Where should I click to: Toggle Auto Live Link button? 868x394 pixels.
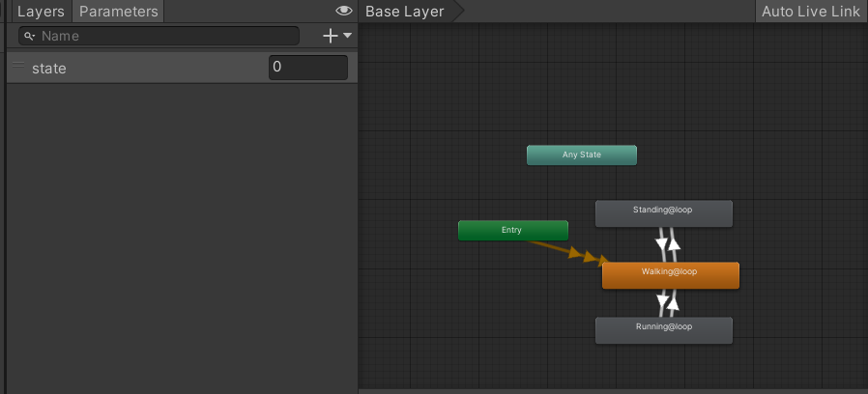click(x=811, y=12)
